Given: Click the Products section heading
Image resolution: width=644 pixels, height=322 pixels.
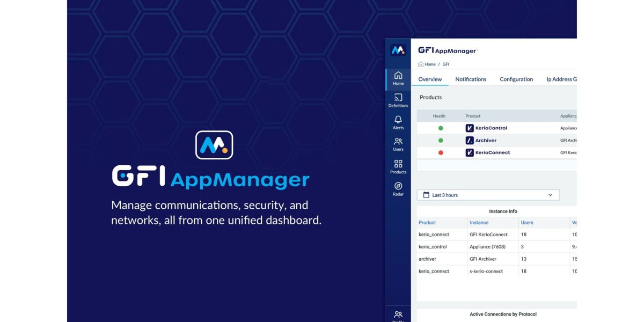Looking at the screenshot, I should pyautogui.click(x=430, y=98).
